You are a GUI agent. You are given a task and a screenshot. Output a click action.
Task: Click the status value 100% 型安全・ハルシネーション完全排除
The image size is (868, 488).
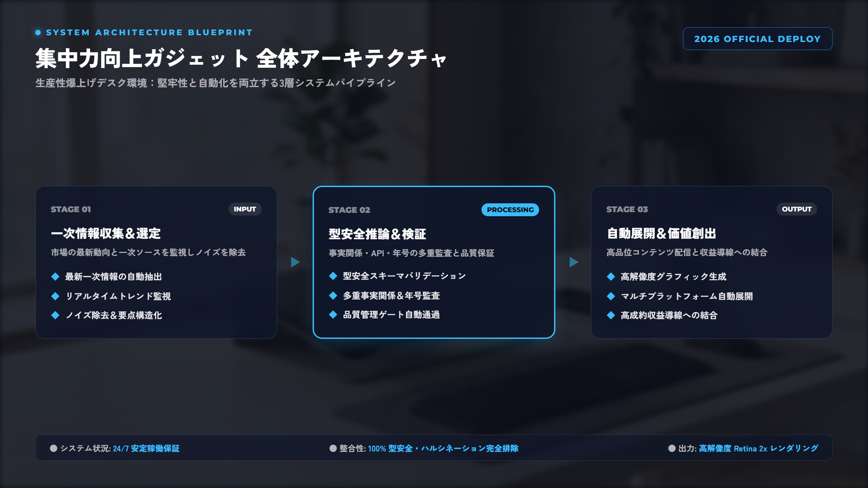(443, 448)
